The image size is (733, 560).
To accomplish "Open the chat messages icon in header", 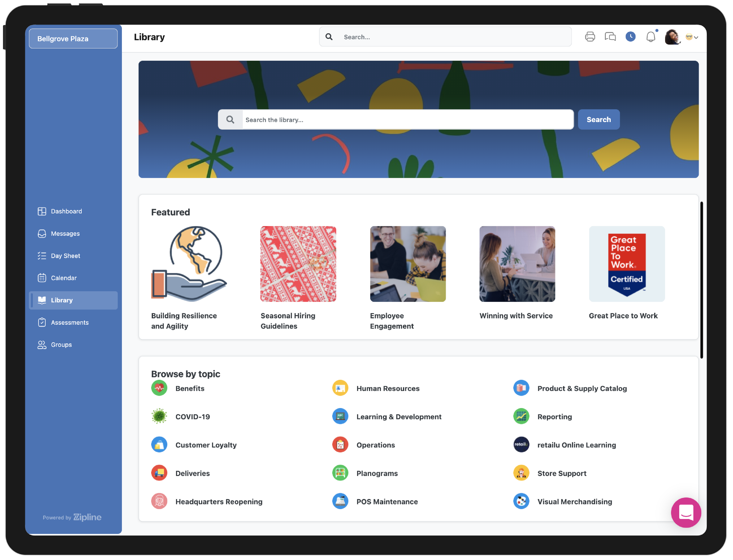I will pos(610,37).
